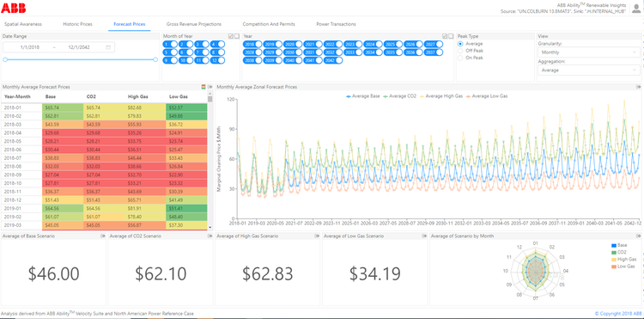
Task: Click the forecast table scrollbar thumb
Action: point(210,99)
